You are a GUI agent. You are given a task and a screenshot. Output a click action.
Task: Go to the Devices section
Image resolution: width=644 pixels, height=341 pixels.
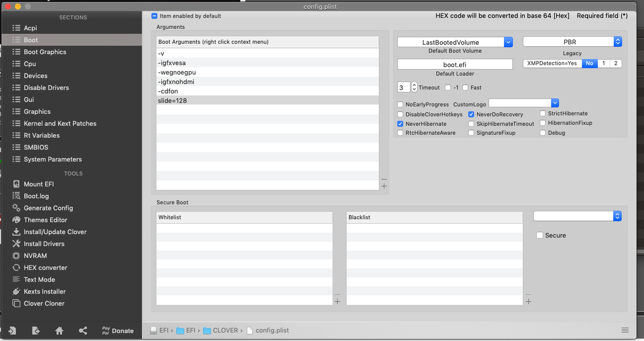point(35,76)
